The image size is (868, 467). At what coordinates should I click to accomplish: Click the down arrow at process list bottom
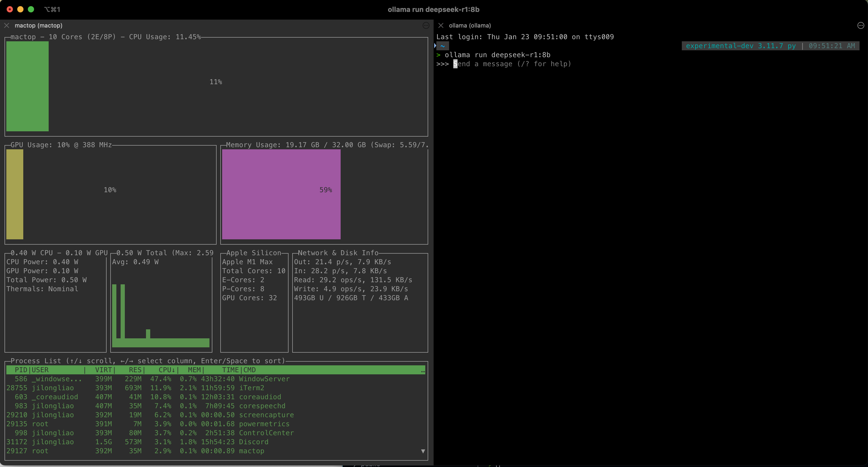[x=423, y=451]
